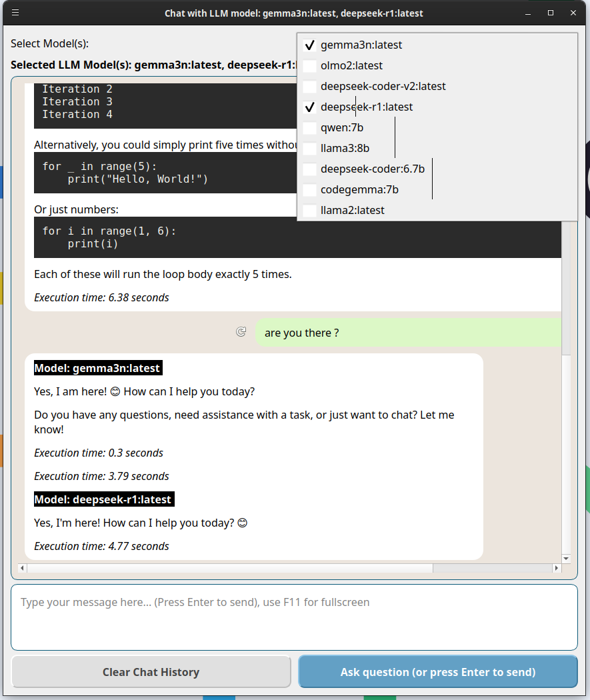
Task: Select the llama3:8b model checkbox
Action: point(309,148)
